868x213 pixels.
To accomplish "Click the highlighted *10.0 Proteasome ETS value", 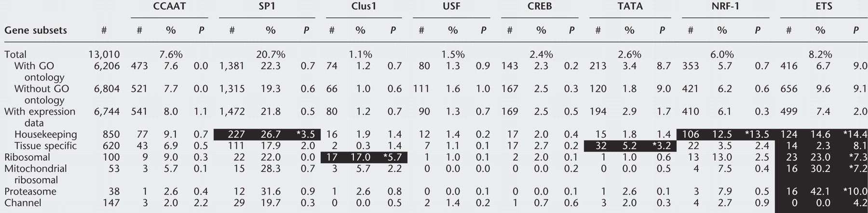I will tap(855, 191).
